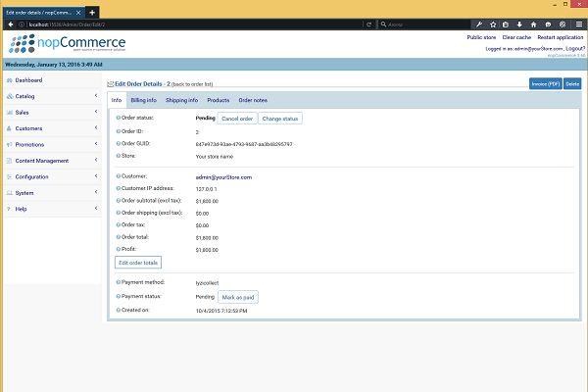Click the help icon beside Profit
The image size is (588, 392).
point(118,249)
